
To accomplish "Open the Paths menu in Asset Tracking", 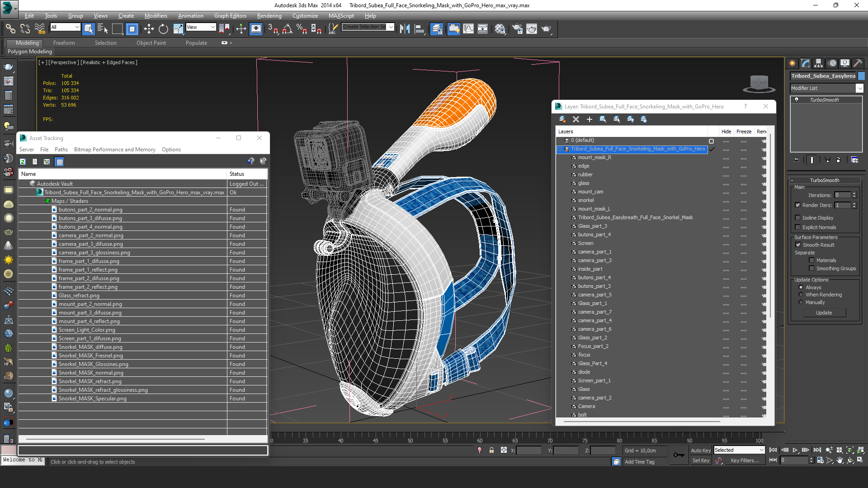I will click(x=61, y=150).
